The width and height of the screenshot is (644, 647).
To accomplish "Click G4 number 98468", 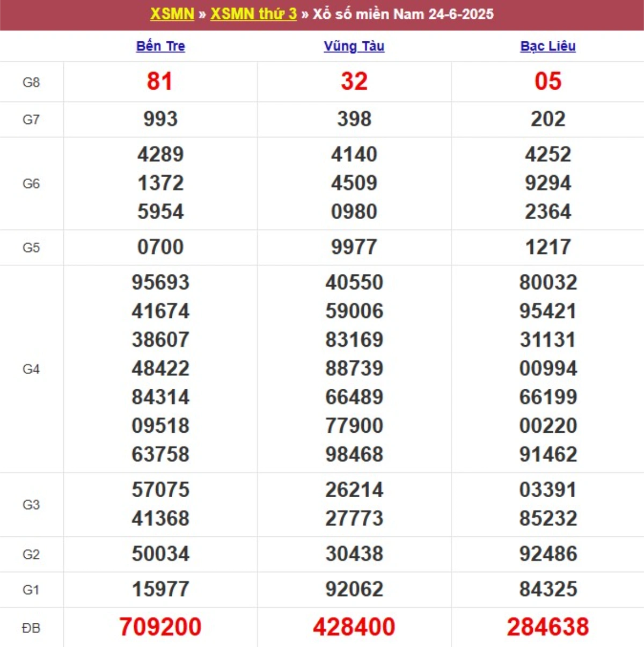I will tap(354, 454).
